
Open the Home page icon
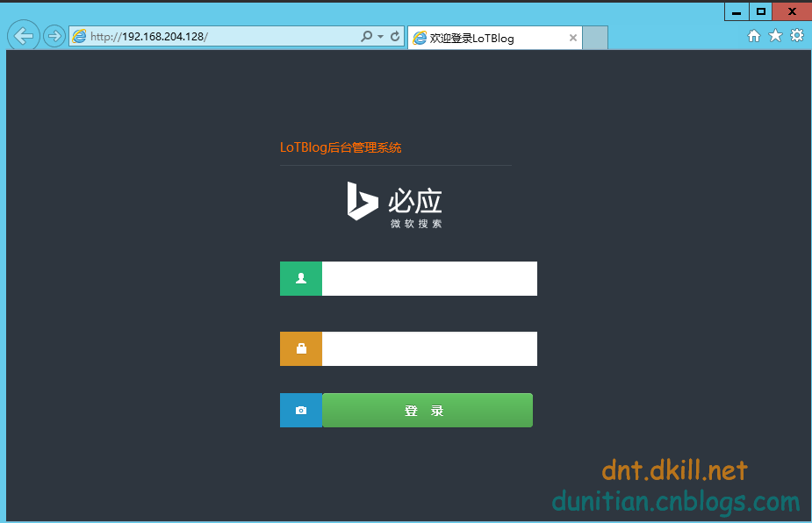point(754,36)
